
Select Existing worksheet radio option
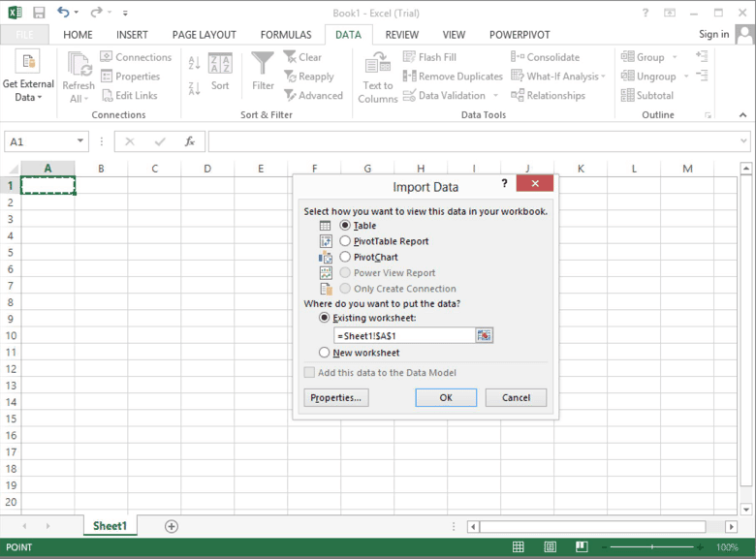point(325,318)
